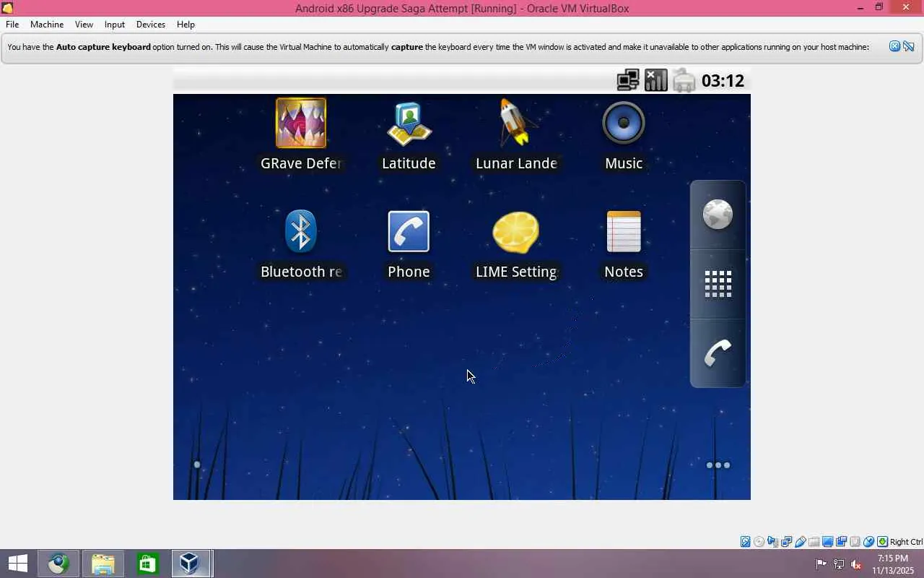The width and height of the screenshot is (924, 578).
Task: Click the recording indicator
Action: pos(842,542)
